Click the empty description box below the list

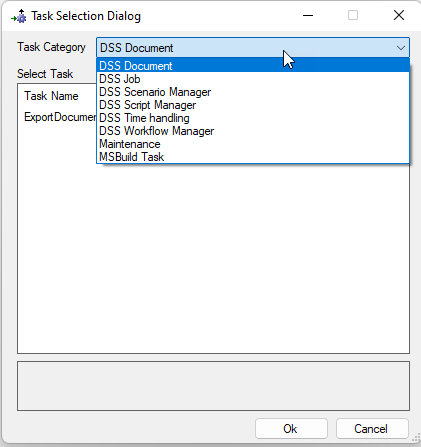click(213, 386)
